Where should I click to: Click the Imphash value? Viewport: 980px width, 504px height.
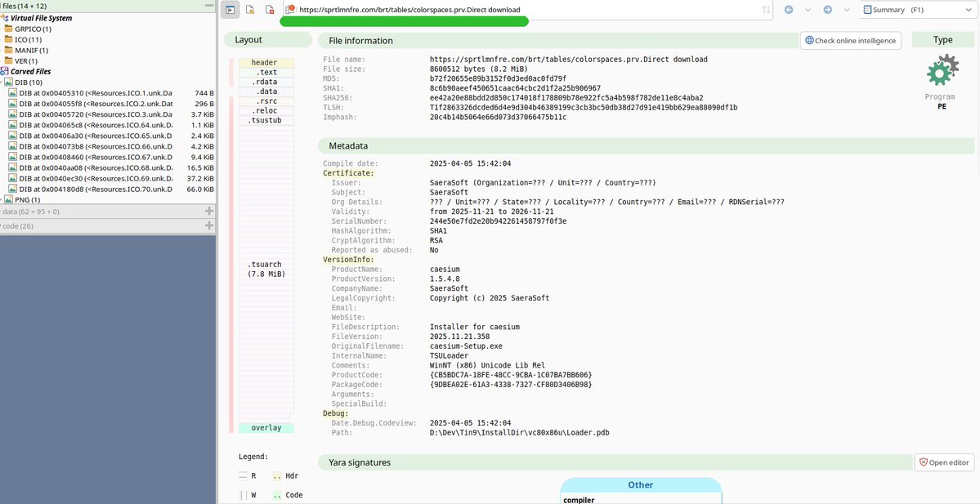coord(498,118)
